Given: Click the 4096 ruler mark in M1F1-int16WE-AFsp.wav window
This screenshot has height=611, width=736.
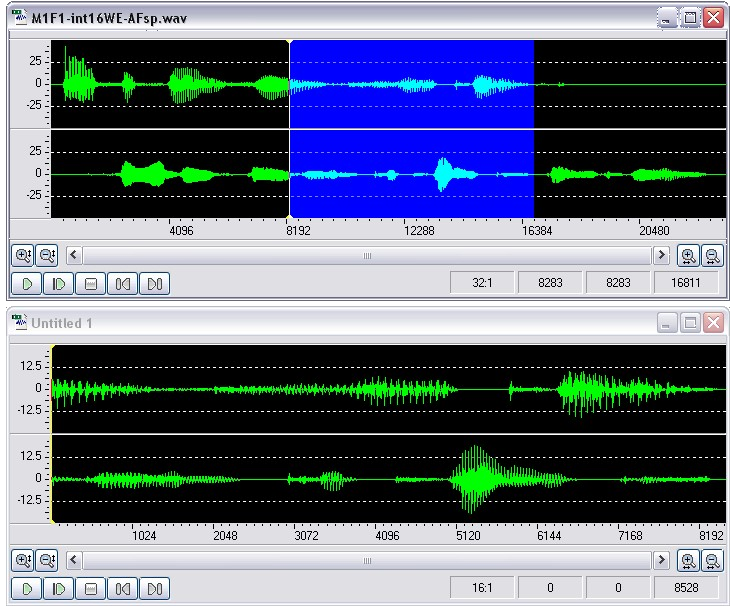Looking at the screenshot, I should point(181,230).
